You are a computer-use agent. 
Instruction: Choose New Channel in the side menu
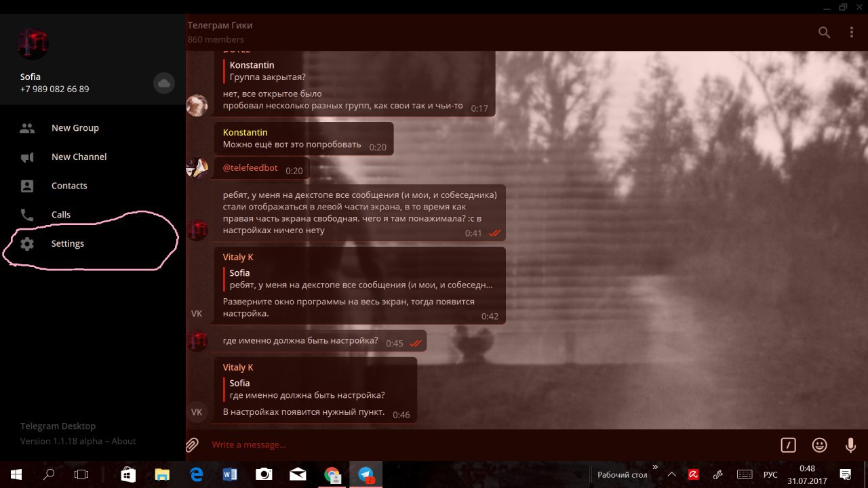coord(93,157)
